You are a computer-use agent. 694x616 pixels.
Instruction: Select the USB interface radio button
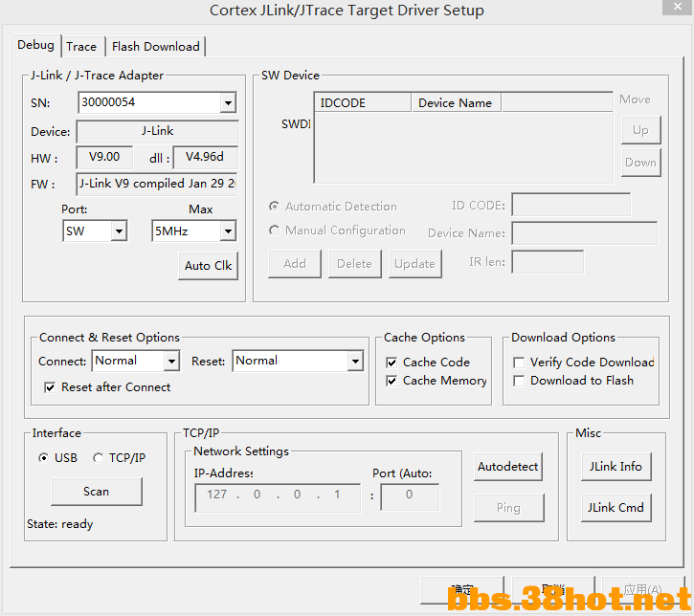click(x=43, y=457)
